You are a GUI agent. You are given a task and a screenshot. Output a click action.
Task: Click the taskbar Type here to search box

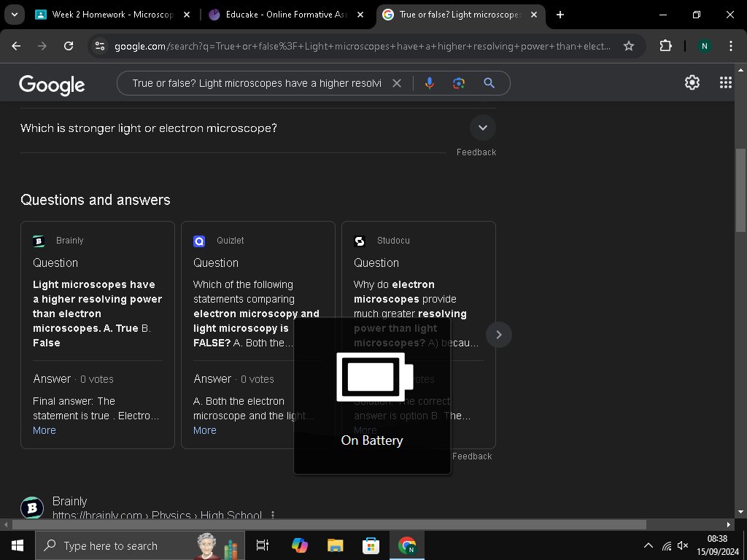[139, 545]
